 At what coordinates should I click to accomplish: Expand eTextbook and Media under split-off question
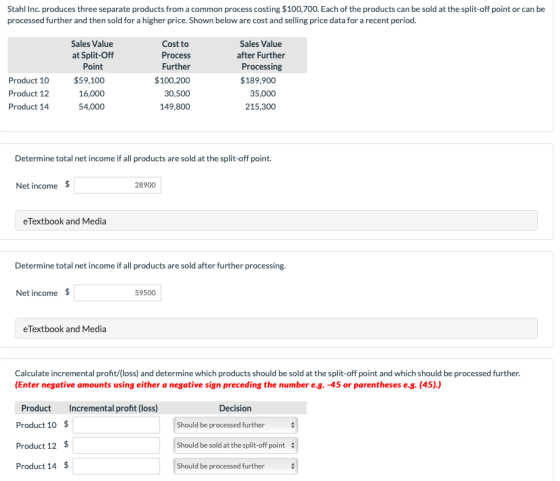[x=276, y=221]
